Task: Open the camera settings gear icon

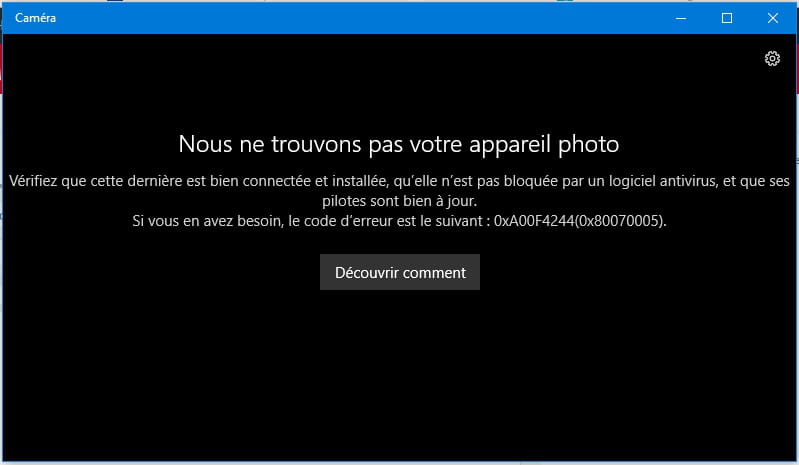Action: click(x=772, y=59)
